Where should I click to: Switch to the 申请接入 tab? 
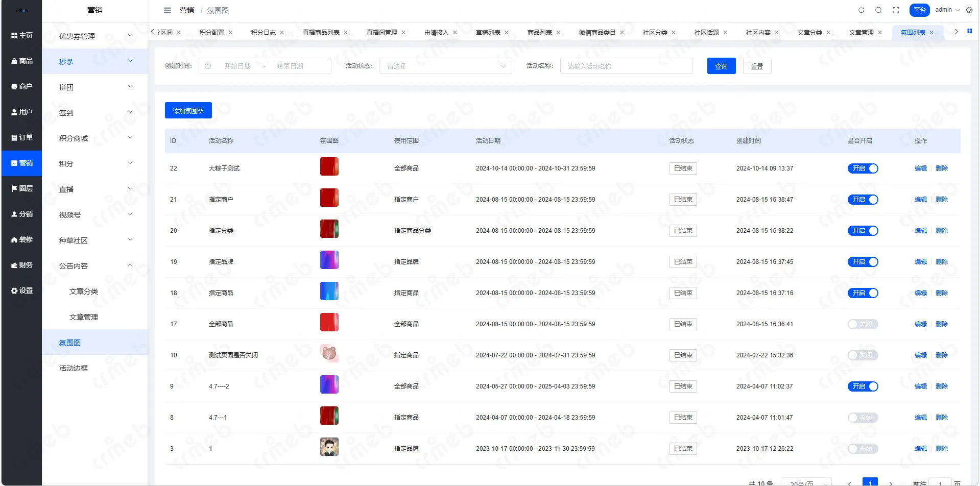(437, 33)
